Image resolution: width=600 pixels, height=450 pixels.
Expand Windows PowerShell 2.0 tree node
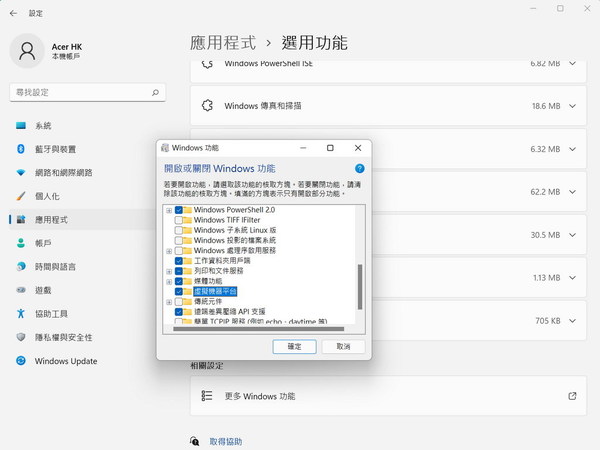[169, 210]
